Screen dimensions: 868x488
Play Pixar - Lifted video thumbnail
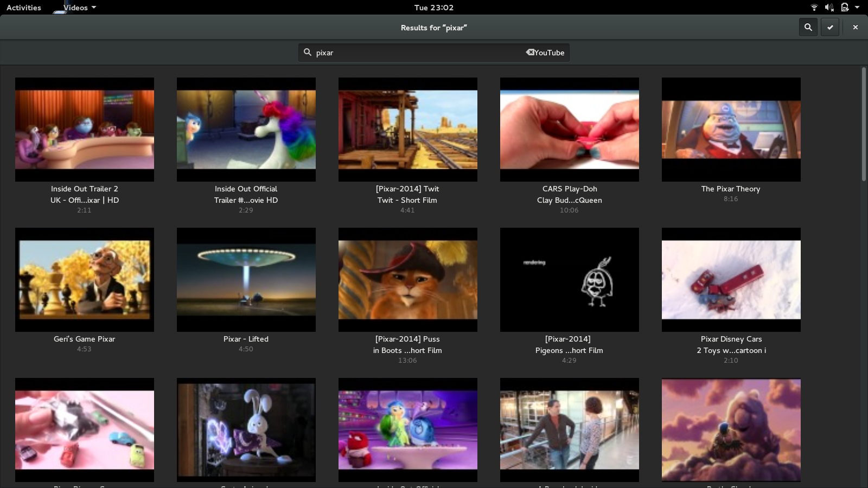coord(246,280)
